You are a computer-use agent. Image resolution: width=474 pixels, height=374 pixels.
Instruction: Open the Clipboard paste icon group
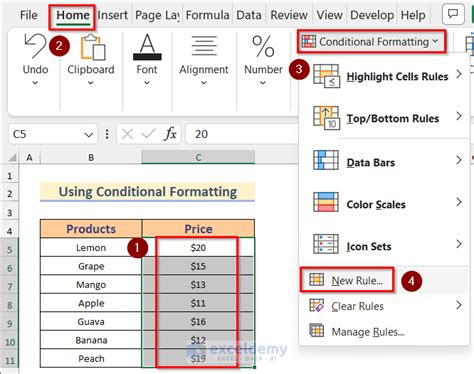coord(93,47)
